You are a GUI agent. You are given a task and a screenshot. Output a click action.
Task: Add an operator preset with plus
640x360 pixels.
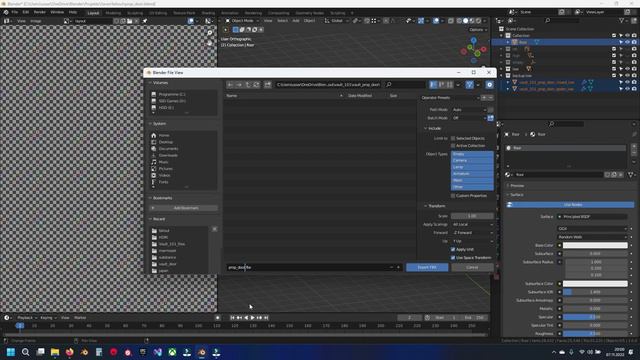point(484,98)
